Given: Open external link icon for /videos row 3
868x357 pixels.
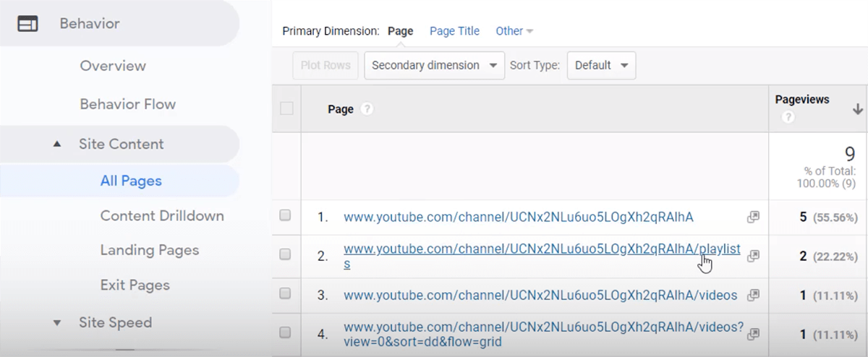Looking at the screenshot, I should coord(753,295).
